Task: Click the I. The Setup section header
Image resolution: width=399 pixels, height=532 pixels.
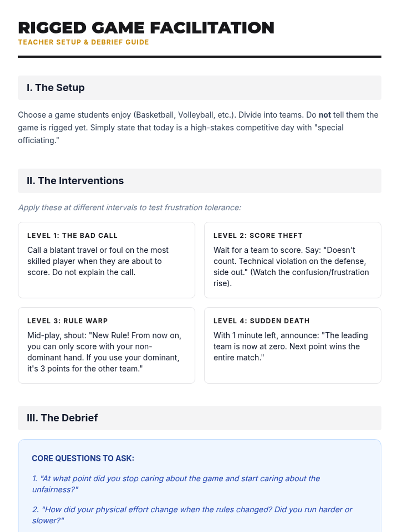Action: pyautogui.click(x=199, y=88)
